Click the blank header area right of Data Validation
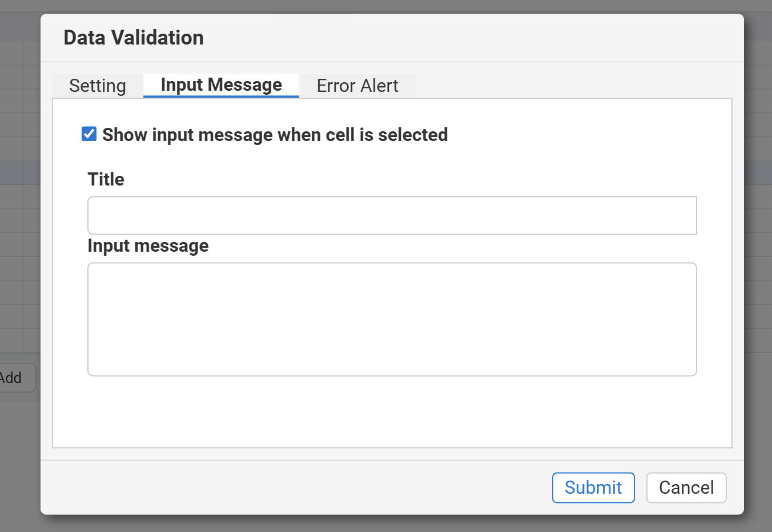Viewport: 772px width, 532px height. point(457,38)
